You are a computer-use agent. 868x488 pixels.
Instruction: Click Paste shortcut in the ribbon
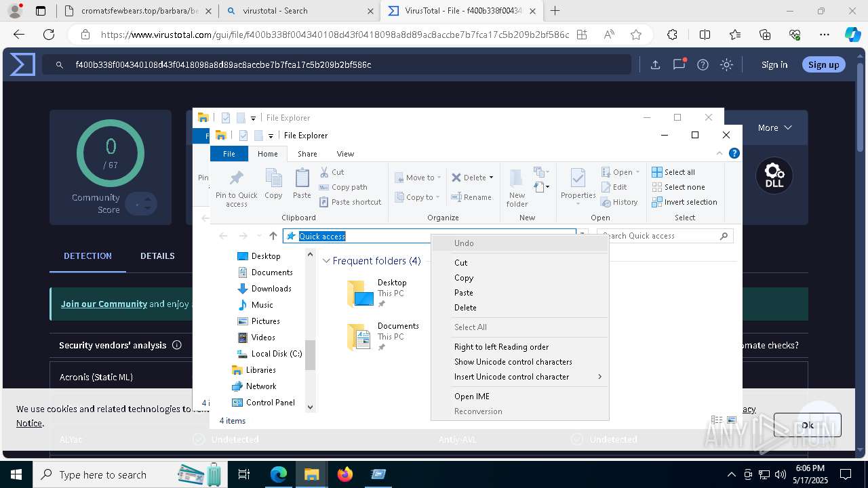[351, 202]
